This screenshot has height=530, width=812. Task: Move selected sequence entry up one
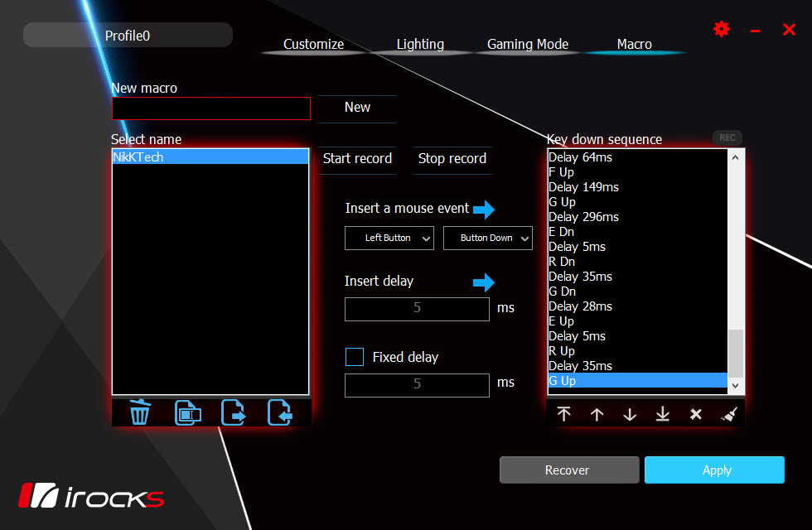pyautogui.click(x=597, y=414)
